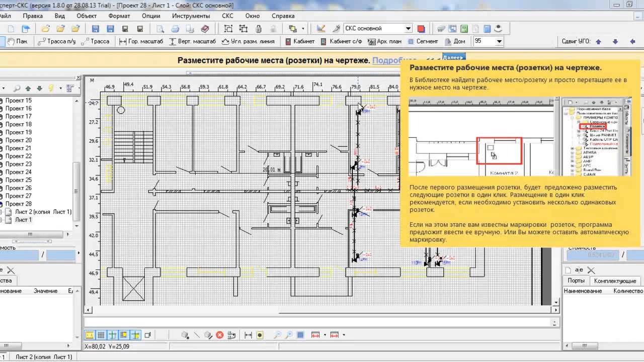644x362 pixels.
Task: Click the tutorial thumbnail image in yellow hint
Action: coord(520,136)
